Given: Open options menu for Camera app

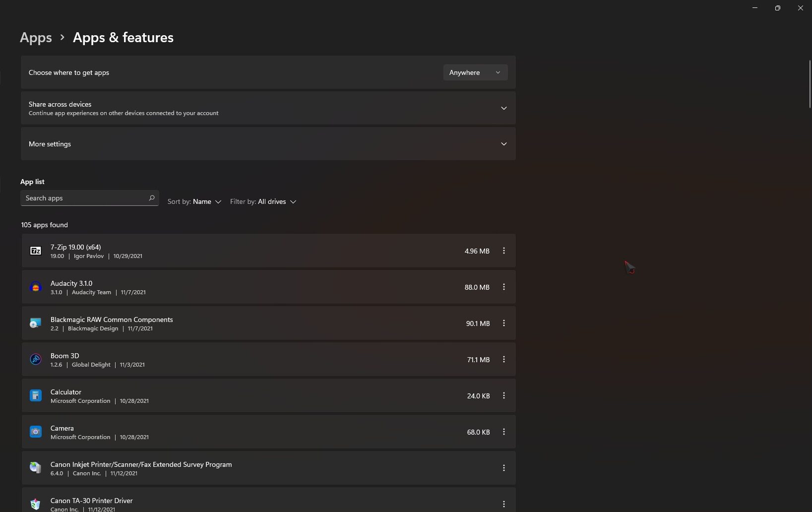Looking at the screenshot, I should coord(503,432).
